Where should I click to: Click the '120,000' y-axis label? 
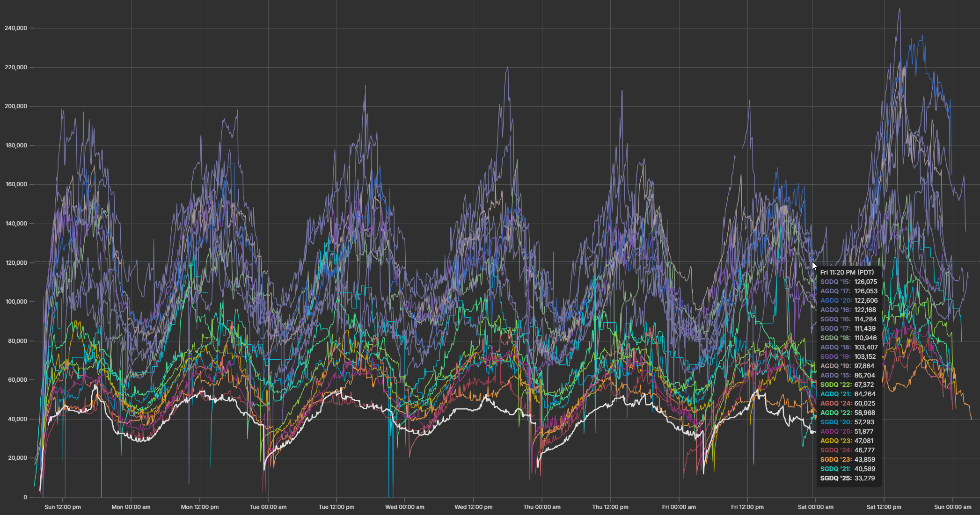(16, 263)
